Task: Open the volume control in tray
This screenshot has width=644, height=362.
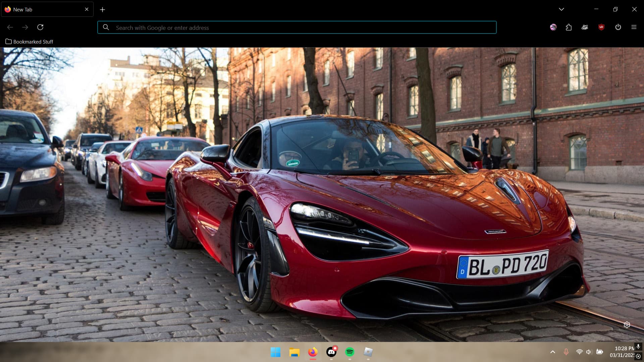Action: 589,352
